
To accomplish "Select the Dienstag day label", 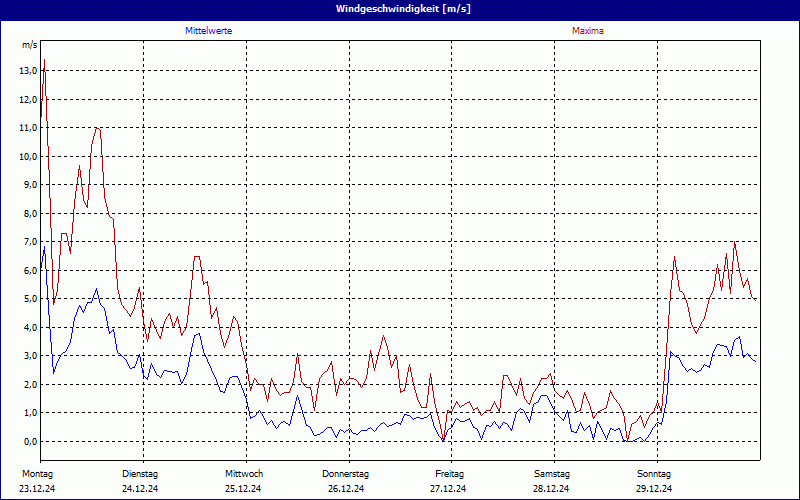I will pyautogui.click(x=140, y=473).
